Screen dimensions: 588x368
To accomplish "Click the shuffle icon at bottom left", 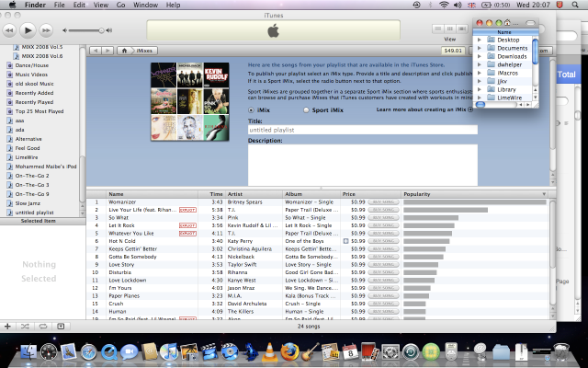I will coord(25,327).
